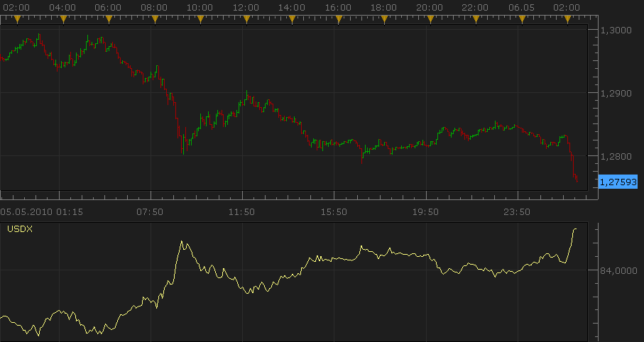
Task: Click the 07:50 time axis label
Action: coord(150,212)
